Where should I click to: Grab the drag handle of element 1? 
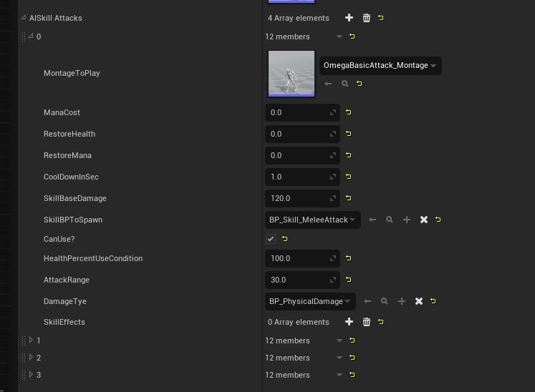click(24, 340)
